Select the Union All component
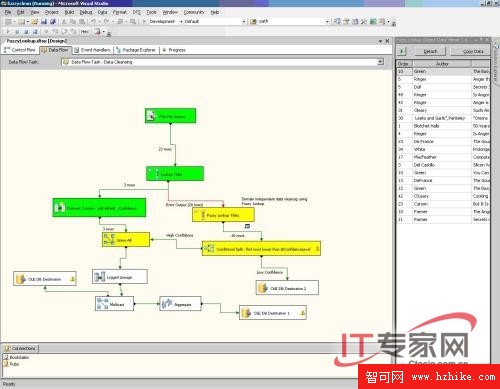 click(x=126, y=240)
